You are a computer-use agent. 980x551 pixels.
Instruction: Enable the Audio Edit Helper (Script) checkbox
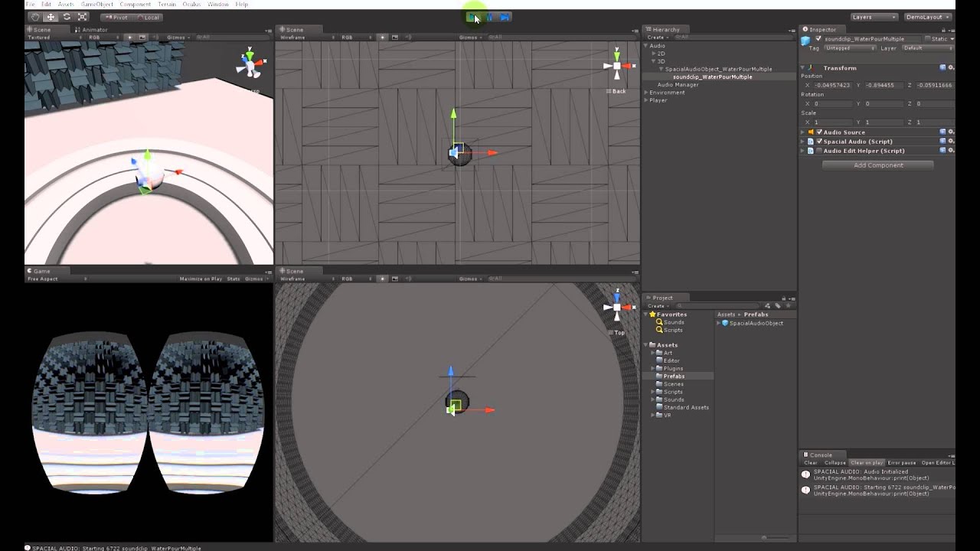click(819, 150)
